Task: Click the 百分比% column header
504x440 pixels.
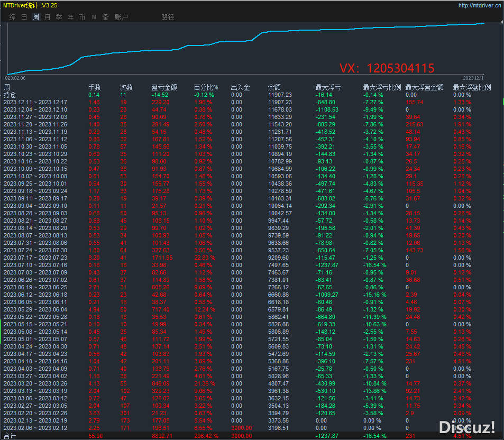Action: point(206,87)
